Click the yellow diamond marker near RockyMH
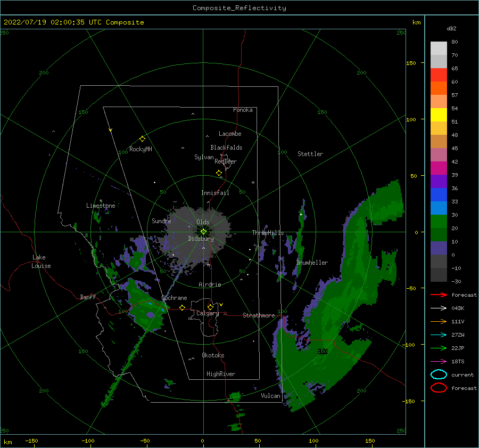 [x=142, y=139]
